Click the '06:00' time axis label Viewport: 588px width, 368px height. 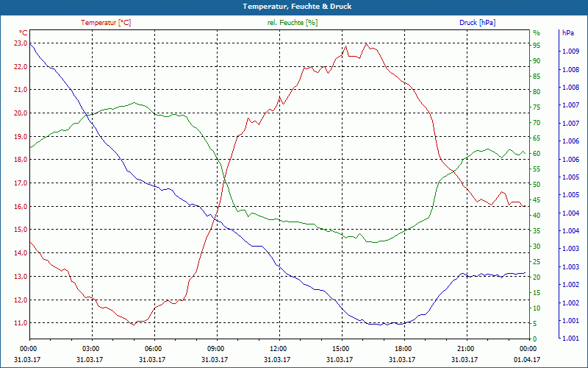(154, 348)
